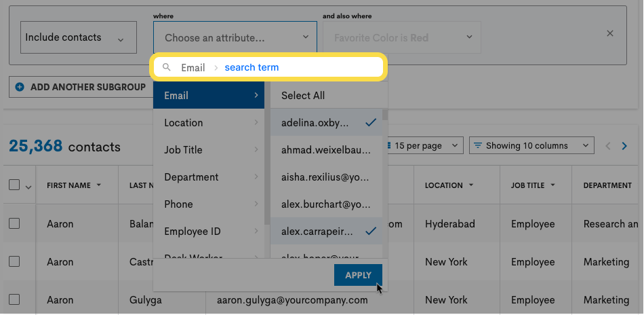This screenshot has width=644, height=315.
Task: Open the Favorite Color is Red dropdown
Action: coord(402,37)
